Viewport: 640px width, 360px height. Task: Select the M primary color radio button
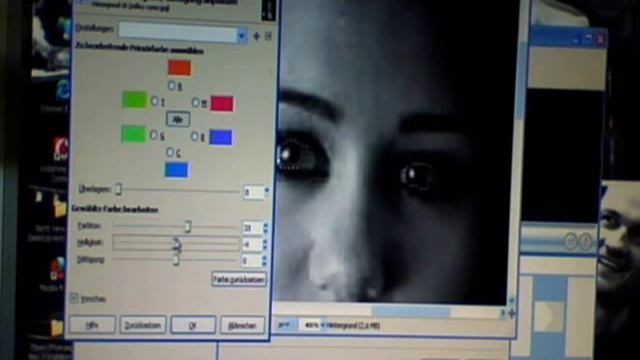(196, 102)
